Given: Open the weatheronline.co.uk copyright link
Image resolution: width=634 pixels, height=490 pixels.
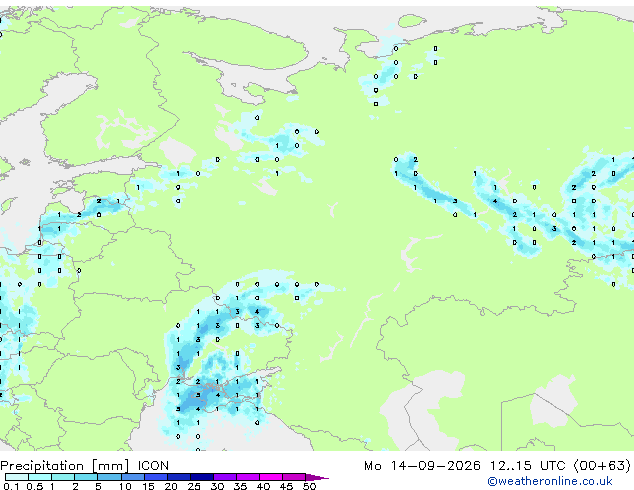Looking at the screenshot, I should click(x=549, y=482).
